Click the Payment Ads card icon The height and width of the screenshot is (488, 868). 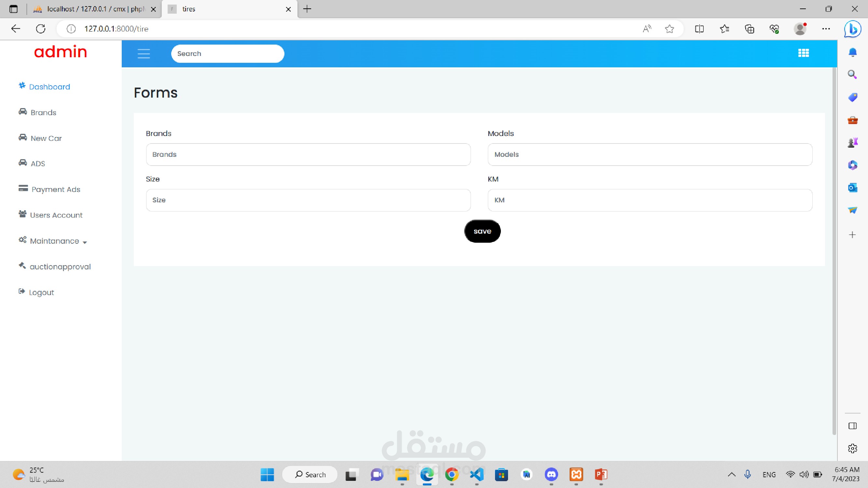coord(23,189)
